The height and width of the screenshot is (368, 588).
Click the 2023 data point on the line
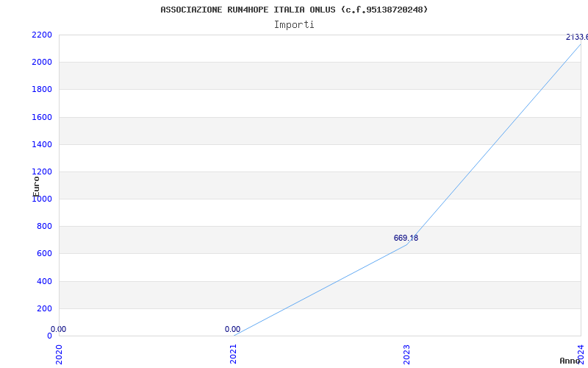(x=407, y=244)
